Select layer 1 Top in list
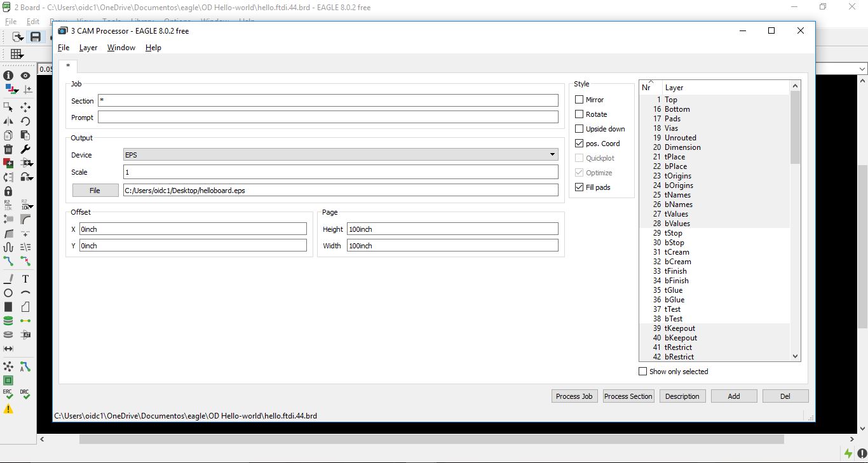 coord(714,100)
